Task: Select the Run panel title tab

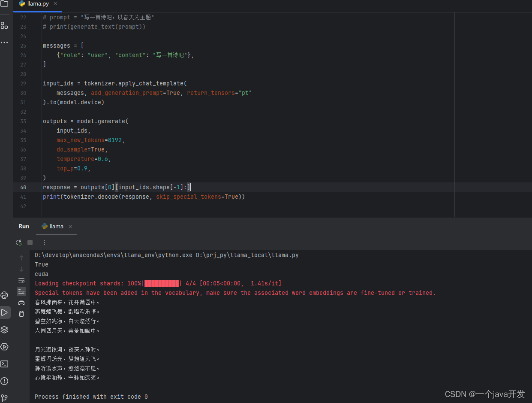Action: click(x=24, y=226)
